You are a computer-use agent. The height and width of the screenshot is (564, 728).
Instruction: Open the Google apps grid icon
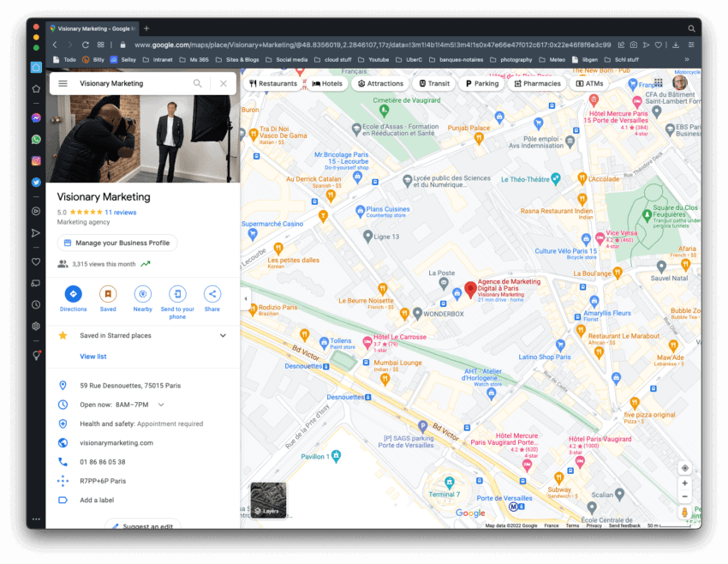658,83
